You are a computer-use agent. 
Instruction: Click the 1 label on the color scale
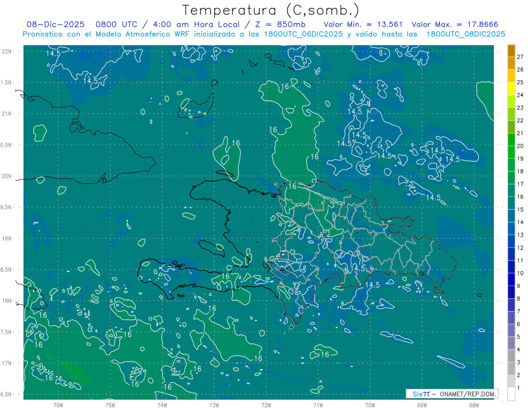click(x=519, y=388)
